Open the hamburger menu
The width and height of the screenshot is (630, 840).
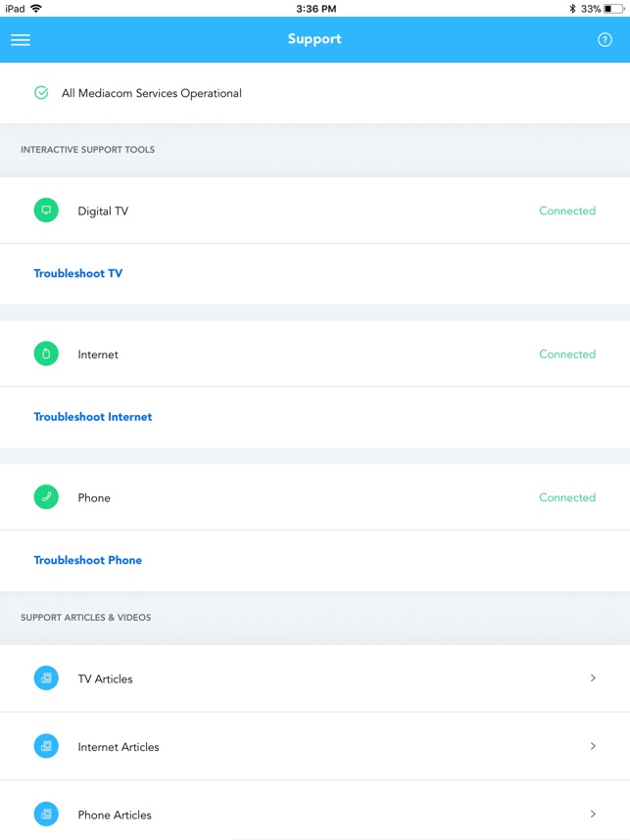click(21, 40)
